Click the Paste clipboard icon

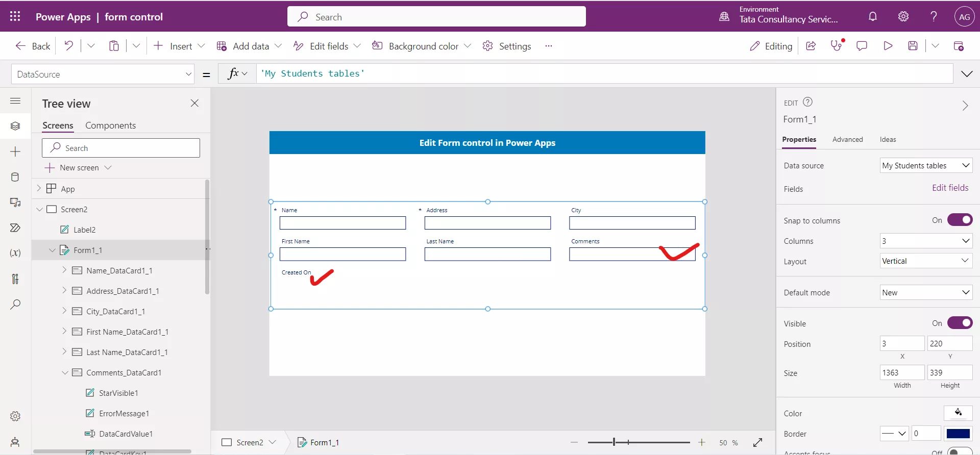click(x=114, y=46)
